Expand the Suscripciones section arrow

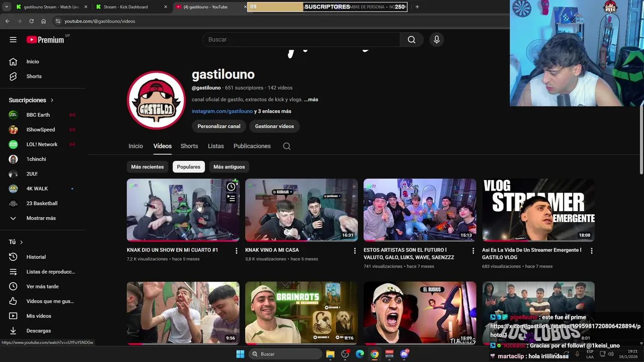pyautogui.click(x=51, y=101)
